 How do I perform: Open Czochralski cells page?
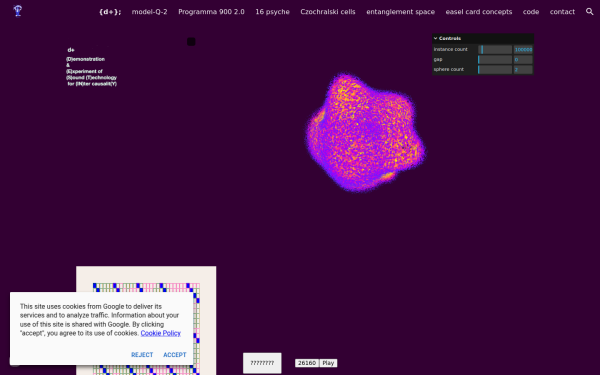328,12
